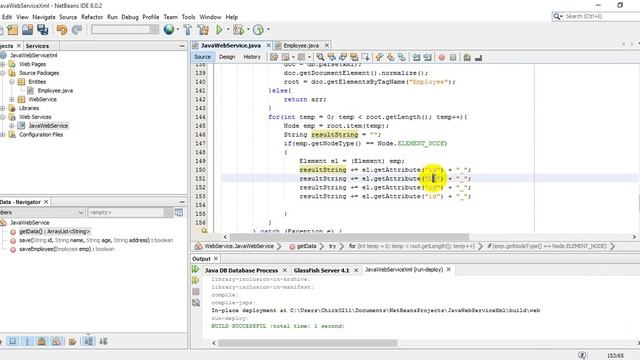Open dropdown arrow next to globe icon
The width and height of the screenshot is (640, 360).
(x=178, y=29)
